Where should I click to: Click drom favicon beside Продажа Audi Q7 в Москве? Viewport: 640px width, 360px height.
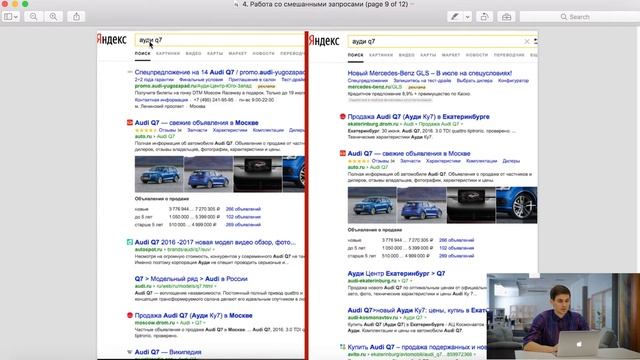130,315
